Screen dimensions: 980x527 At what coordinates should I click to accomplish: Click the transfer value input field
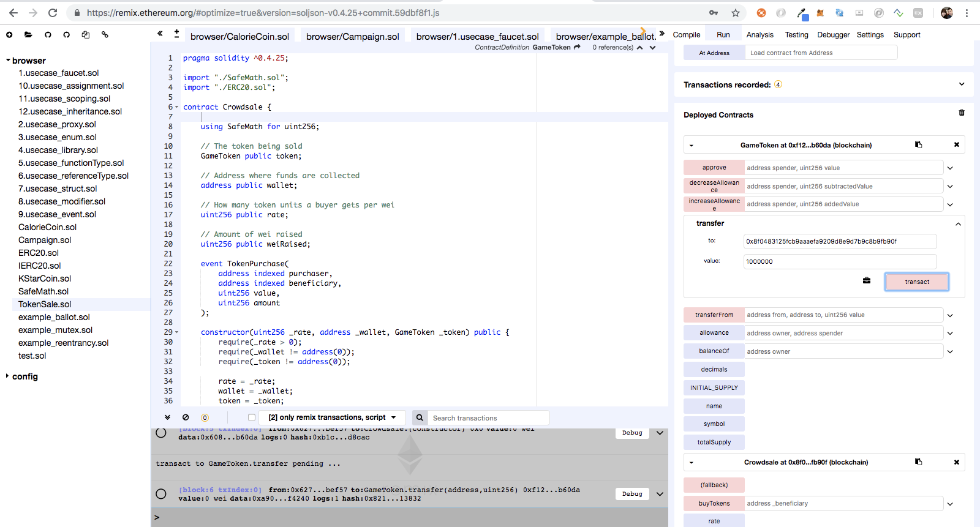pyautogui.click(x=839, y=261)
